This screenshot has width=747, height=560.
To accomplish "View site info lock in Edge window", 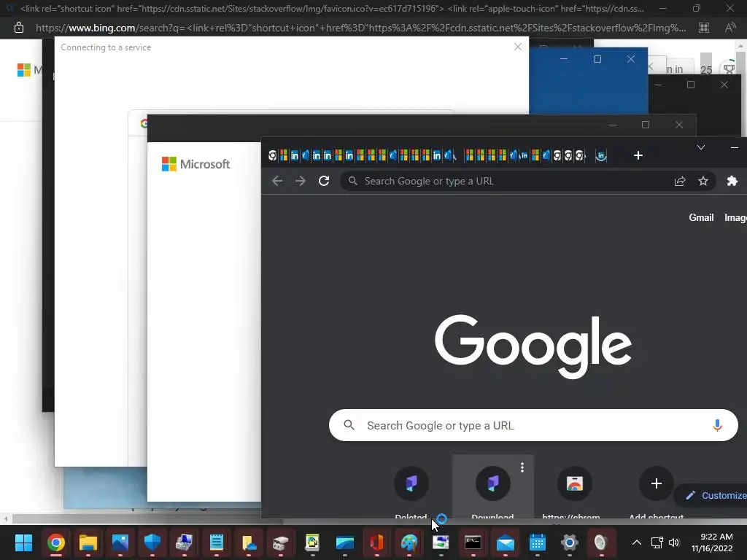I will [18, 28].
